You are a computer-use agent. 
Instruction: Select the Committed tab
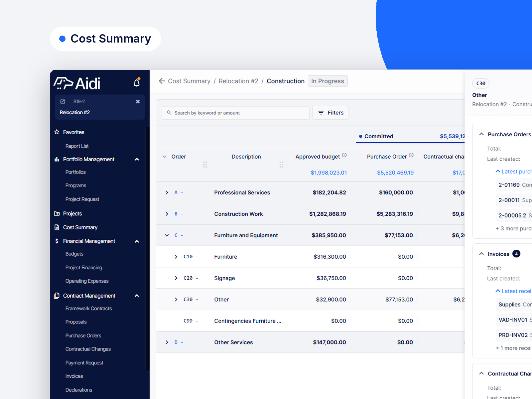point(410,136)
